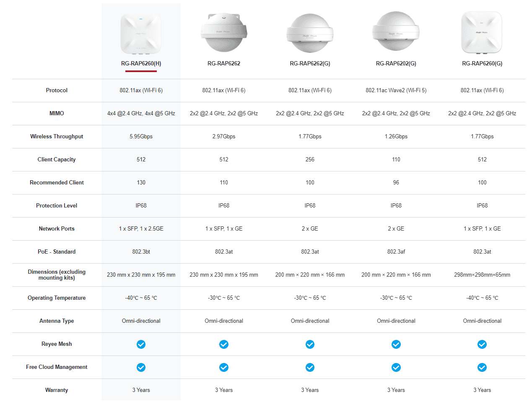Click the client capacity value 256

pos(310,159)
